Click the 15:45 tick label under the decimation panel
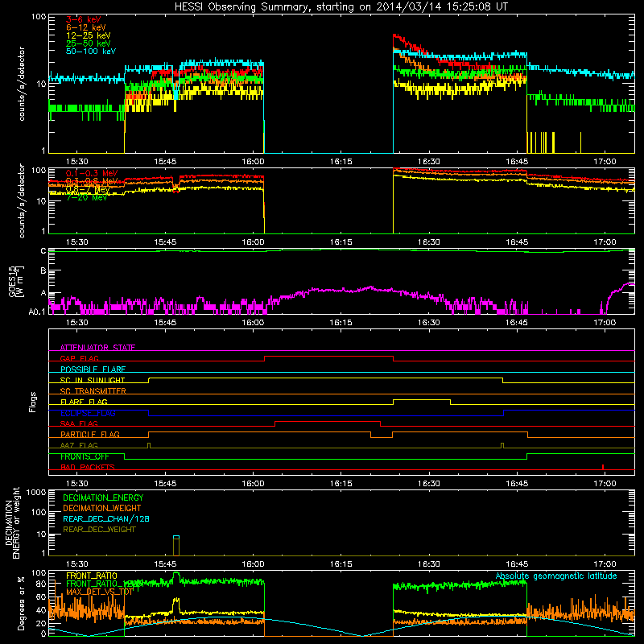This screenshot has width=644, height=644. pos(165,564)
